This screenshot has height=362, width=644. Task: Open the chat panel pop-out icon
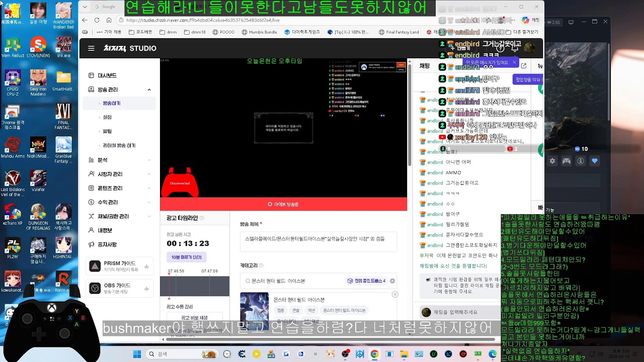(x=524, y=66)
